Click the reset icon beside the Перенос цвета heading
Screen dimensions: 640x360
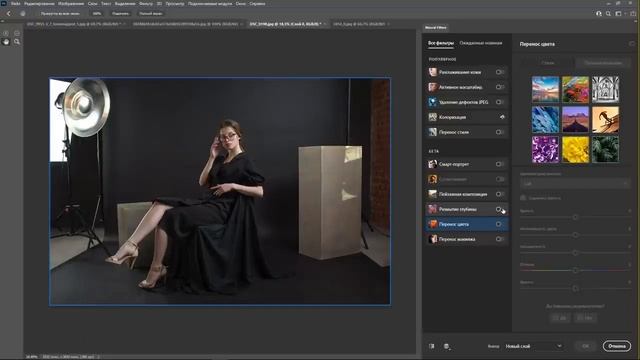tap(632, 44)
